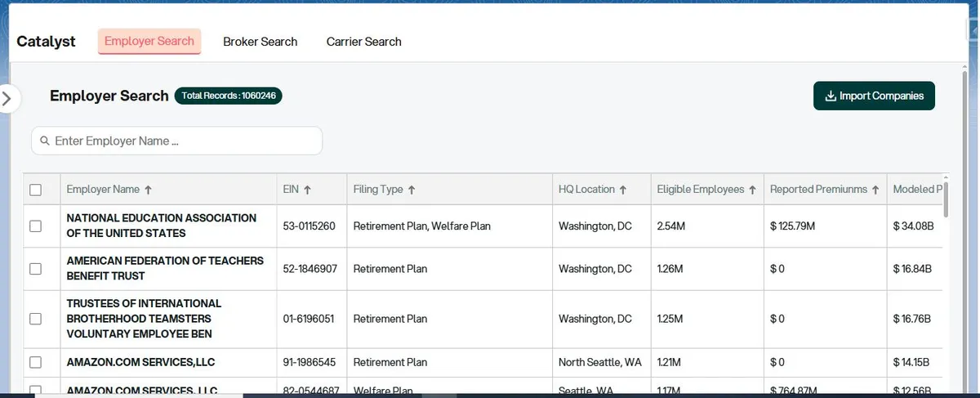Sort by Employer Name arrow icon
Screen dimensions: 980x398
click(x=148, y=190)
